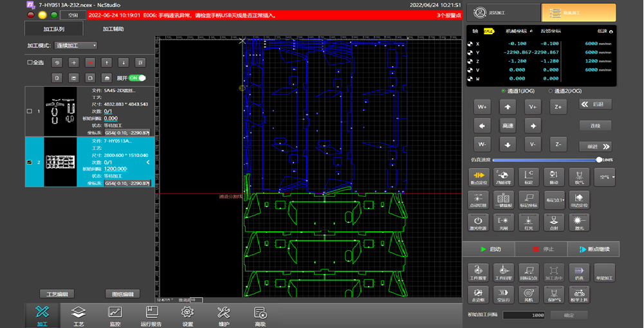Screen dimensions: 644x328
Task: Expand the 空气 gas type dropdown
Action: click(605, 177)
